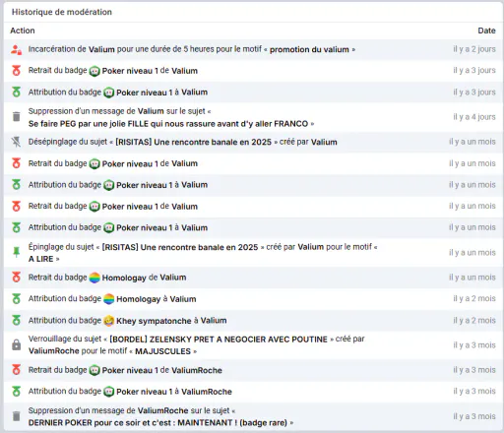This screenshot has height=433, width=504.
Task: Click username Valium in the Incarcération row
Action: point(101,49)
